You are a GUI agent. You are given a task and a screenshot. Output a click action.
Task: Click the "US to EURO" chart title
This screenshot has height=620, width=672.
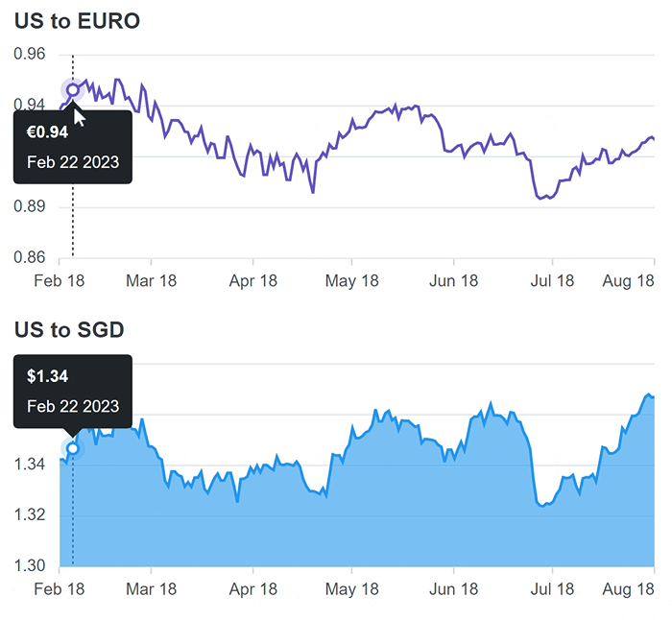77,20
